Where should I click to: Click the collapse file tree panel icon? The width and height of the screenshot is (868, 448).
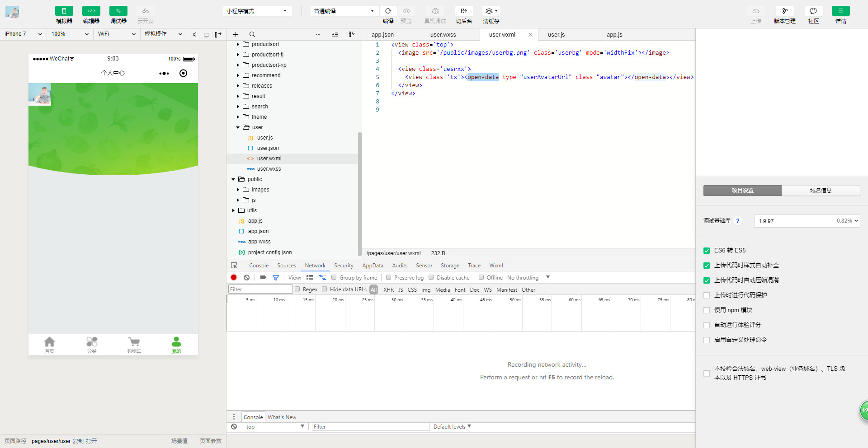click(352, 34)
